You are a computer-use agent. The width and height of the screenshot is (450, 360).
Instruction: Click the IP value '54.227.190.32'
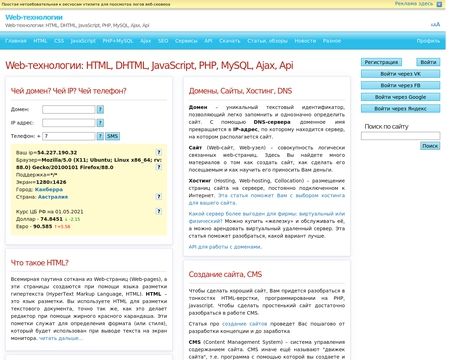(57, 153)
